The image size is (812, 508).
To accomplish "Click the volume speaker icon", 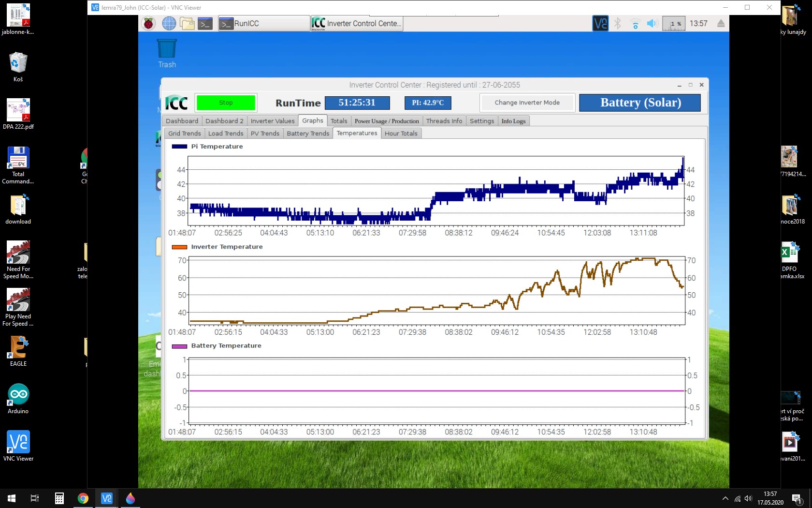I will click(x=652, y=23).
